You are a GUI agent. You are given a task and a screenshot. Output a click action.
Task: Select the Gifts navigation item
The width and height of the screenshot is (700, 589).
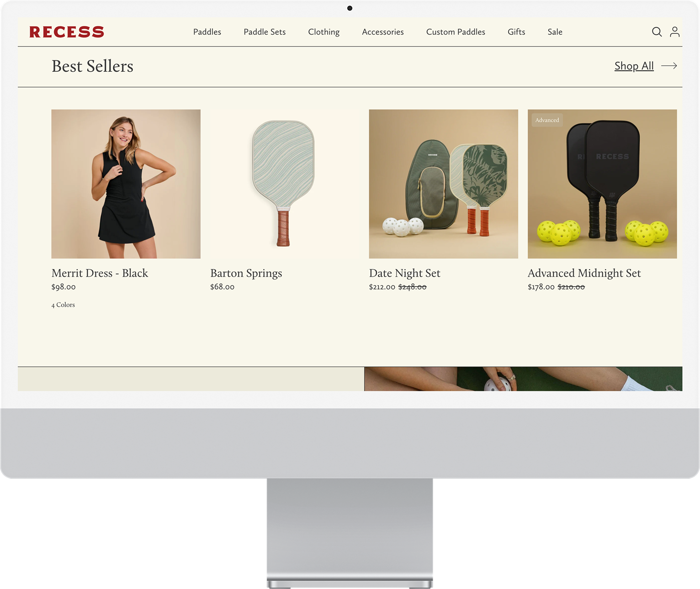(516, 32)
